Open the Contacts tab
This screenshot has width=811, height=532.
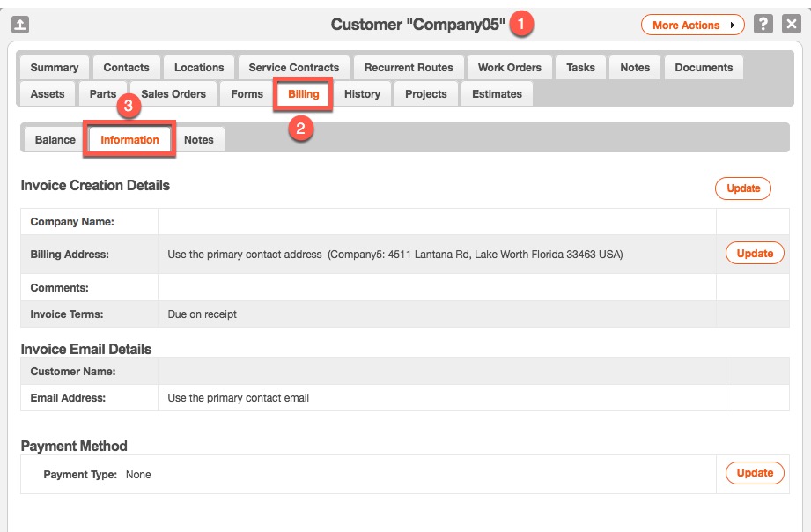click(126, 68)
